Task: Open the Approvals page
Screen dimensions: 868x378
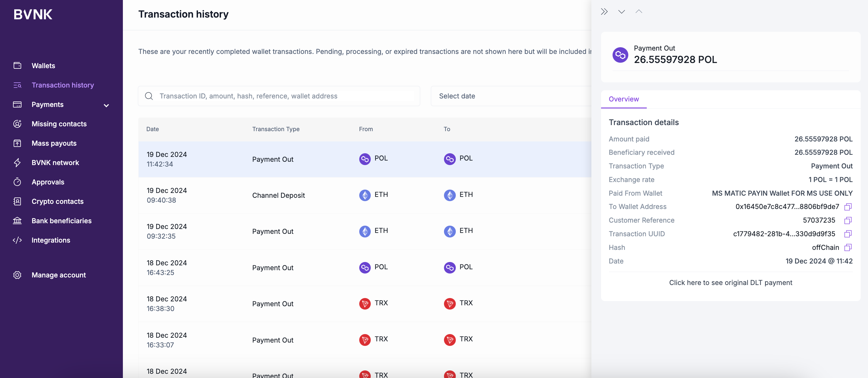Action: click(48, 182)
